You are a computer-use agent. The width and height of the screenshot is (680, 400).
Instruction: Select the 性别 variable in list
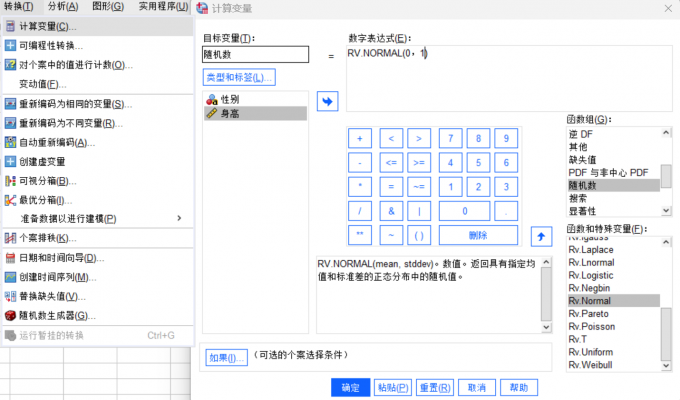tap(255, 99)
